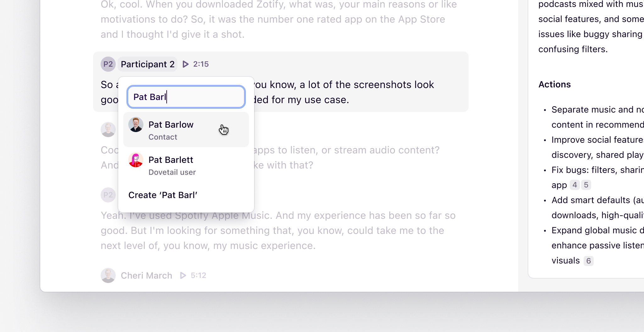Click the P2 avatar beside Participant 2
Screen dimensions: 644x332
tap(108, 64)
